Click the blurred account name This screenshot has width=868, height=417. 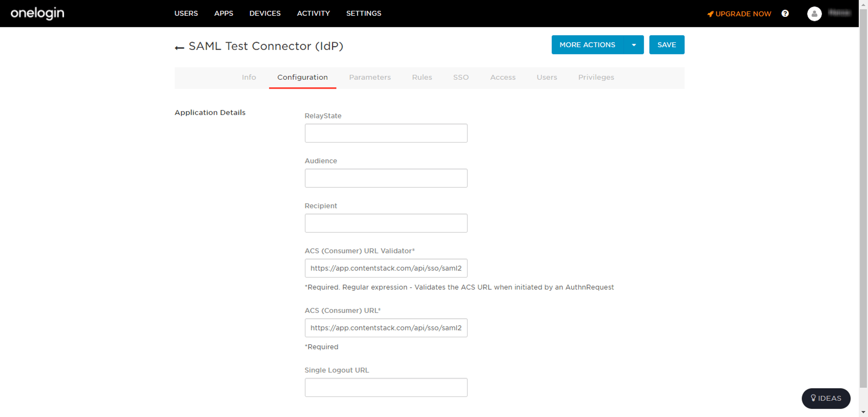[x=839, y=13]
